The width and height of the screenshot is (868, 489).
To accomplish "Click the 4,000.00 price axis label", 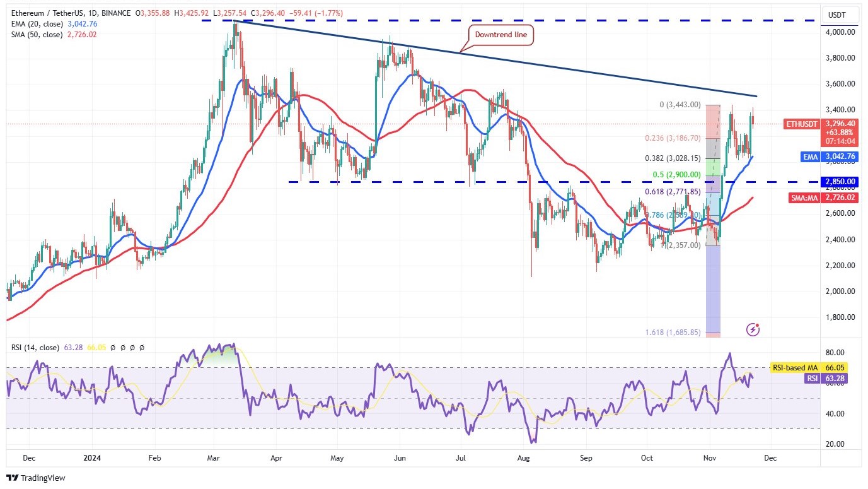I will 842,32.
